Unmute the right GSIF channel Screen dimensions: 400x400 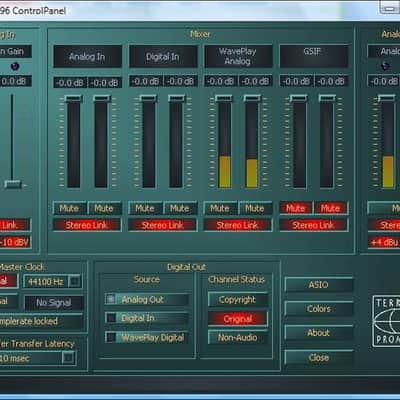[x=331, y=209]
